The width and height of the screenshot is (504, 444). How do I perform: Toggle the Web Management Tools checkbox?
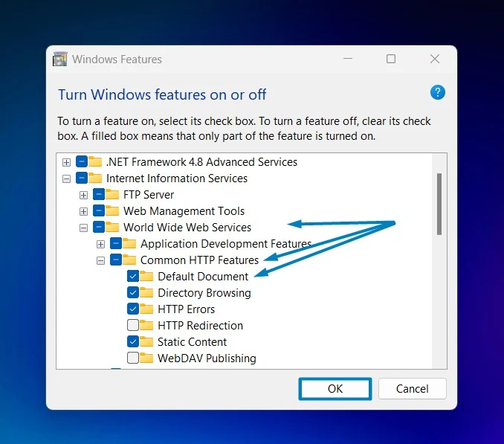tap(99, 210)
